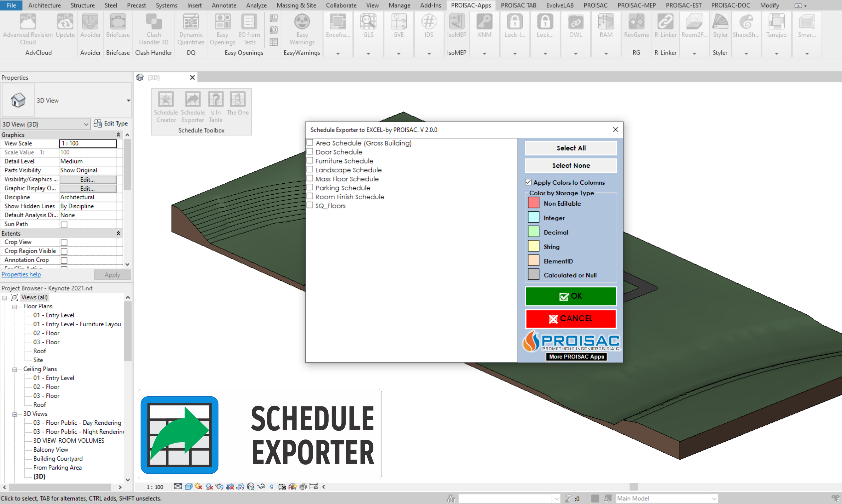Open the 3D View type selector dropdown
This screenshot has width=842, height=504.
128,100
